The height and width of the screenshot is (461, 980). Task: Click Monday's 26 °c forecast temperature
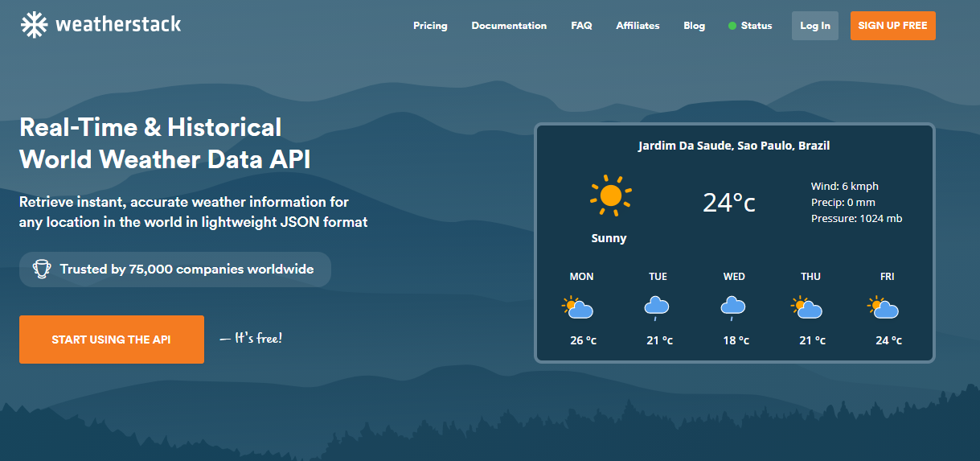pos(583,340)
